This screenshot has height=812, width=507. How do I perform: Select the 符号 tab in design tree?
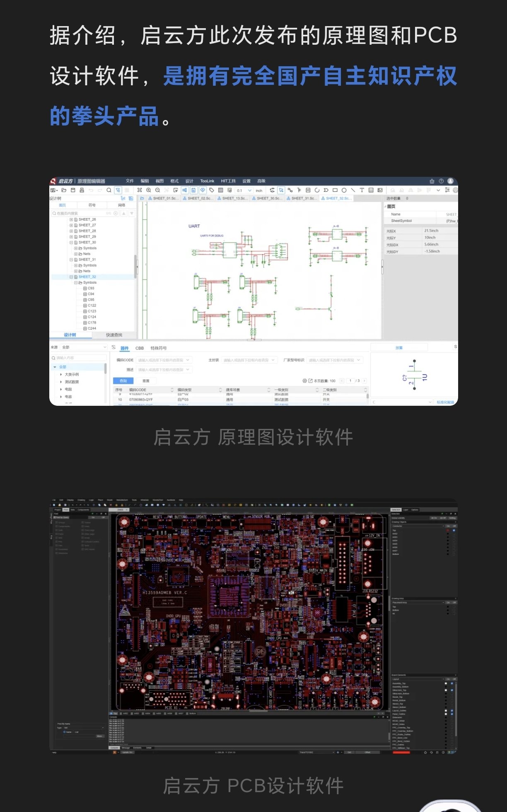click(x=92, y=205)
